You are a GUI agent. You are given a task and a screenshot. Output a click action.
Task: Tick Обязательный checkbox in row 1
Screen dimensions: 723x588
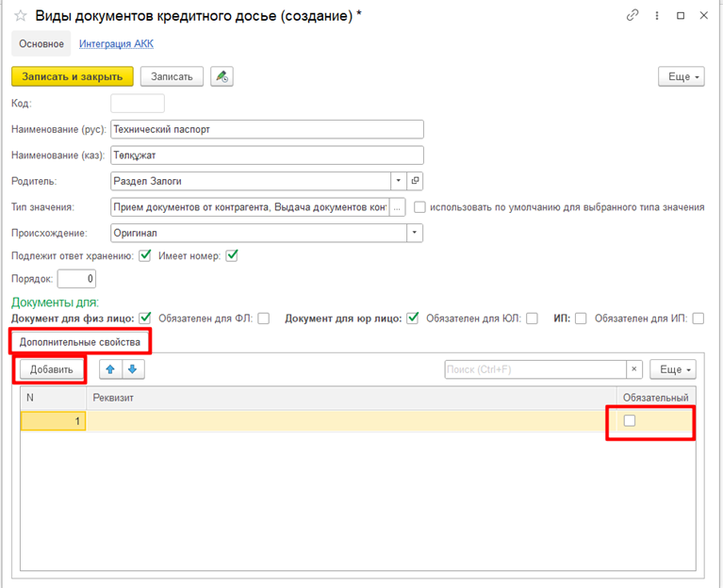point(630,420)
